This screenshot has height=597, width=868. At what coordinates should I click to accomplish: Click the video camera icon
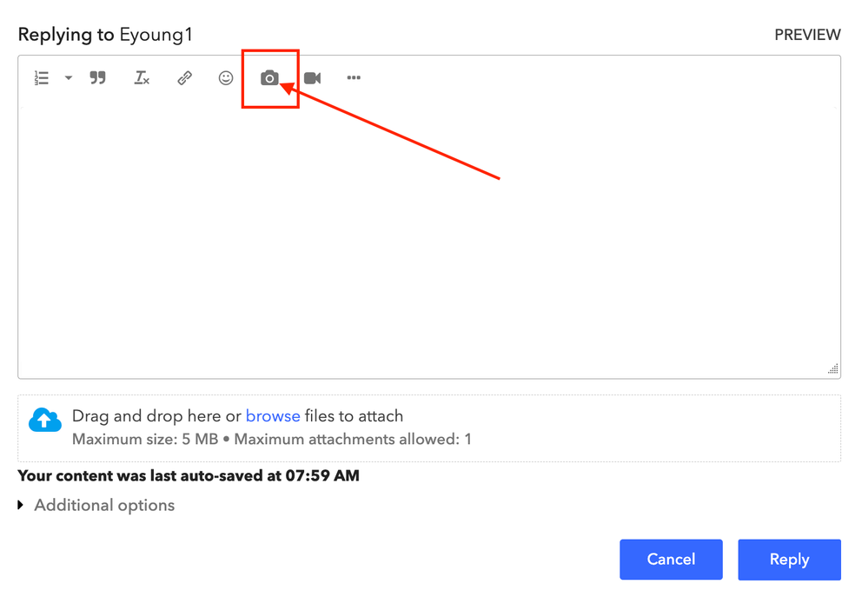click(313, 78)
